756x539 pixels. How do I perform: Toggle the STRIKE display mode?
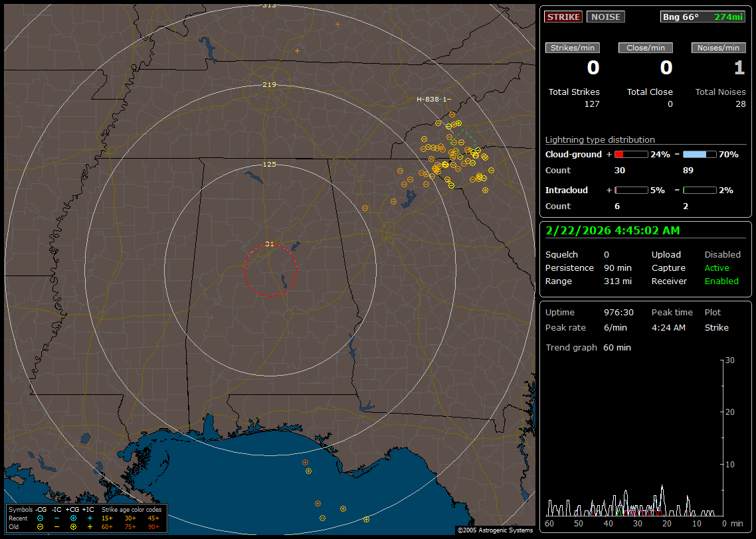pos(563,17)
